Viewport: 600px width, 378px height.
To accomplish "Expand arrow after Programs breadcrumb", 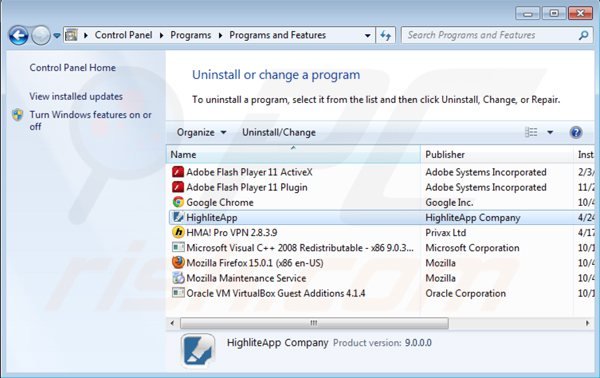I will coord(220,36).
